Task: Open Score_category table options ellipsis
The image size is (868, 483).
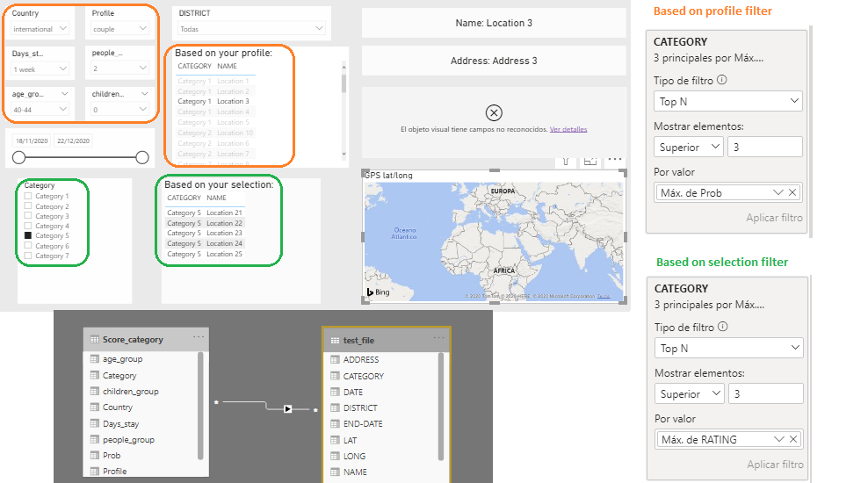Action: tap(199, 337)
